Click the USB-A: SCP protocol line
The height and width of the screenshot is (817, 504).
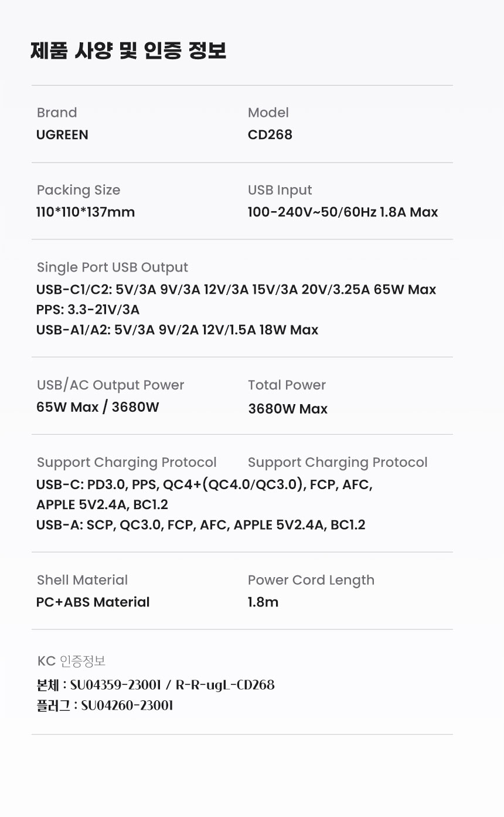click(200, 525)
